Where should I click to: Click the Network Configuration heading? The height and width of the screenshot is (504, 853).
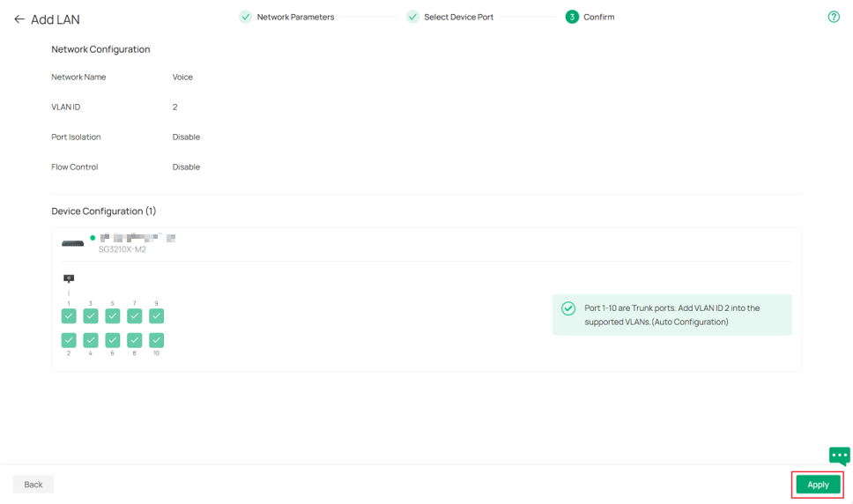tap(100, 49)
